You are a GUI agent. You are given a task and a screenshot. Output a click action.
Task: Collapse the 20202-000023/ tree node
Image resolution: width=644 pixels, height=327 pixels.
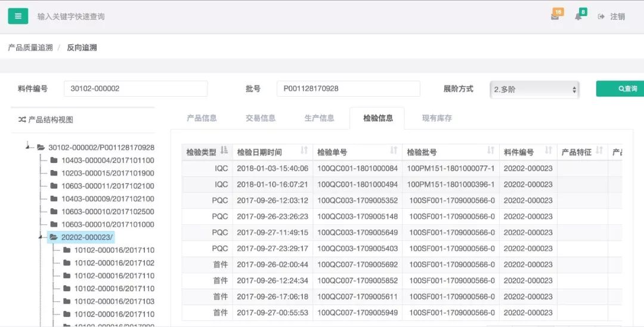(x=41, y=237)
